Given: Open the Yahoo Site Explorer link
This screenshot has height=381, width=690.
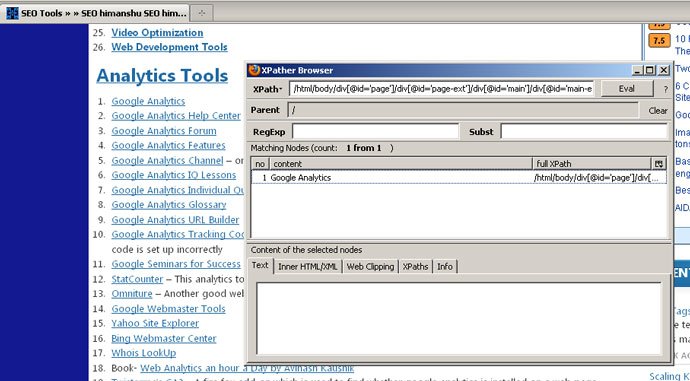Looking at the screenshot, I should (155, 323).
